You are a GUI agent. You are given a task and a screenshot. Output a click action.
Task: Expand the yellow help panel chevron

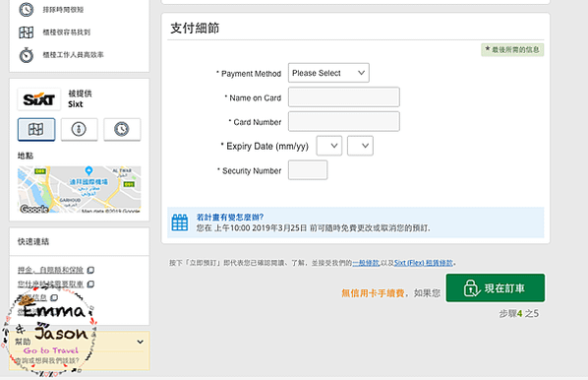tap(141, 342)
